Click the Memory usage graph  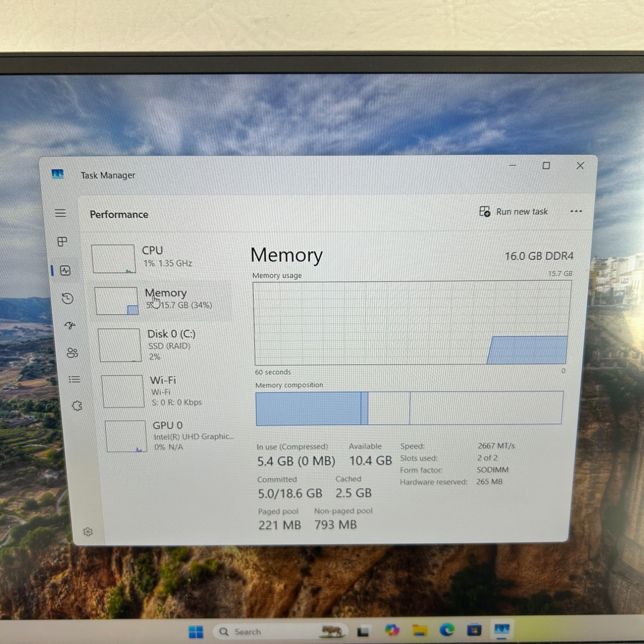click(x=412, y=323)
